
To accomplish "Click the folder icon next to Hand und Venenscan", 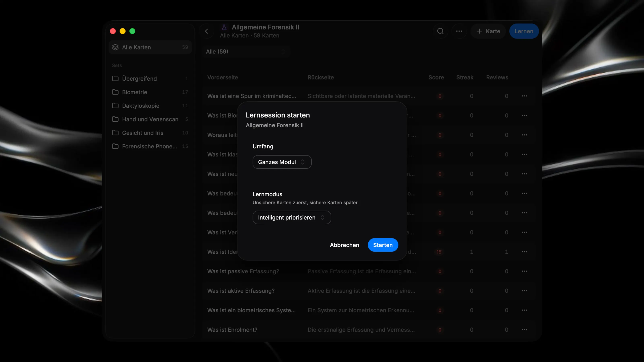I will 115,119.
